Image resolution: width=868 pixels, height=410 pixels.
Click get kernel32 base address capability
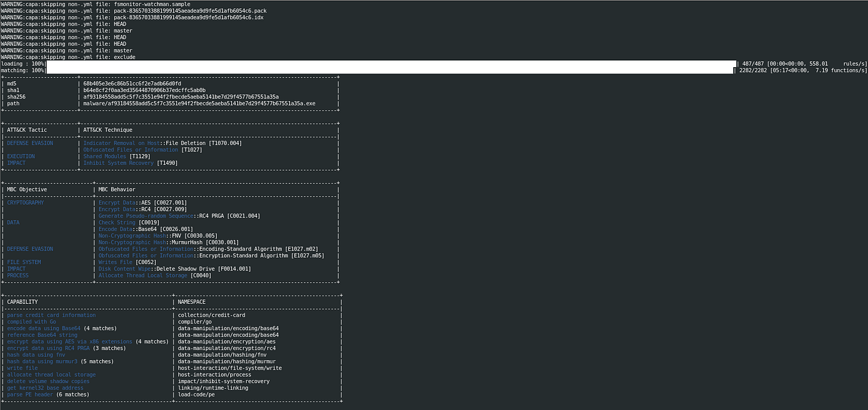coord(45,388)
